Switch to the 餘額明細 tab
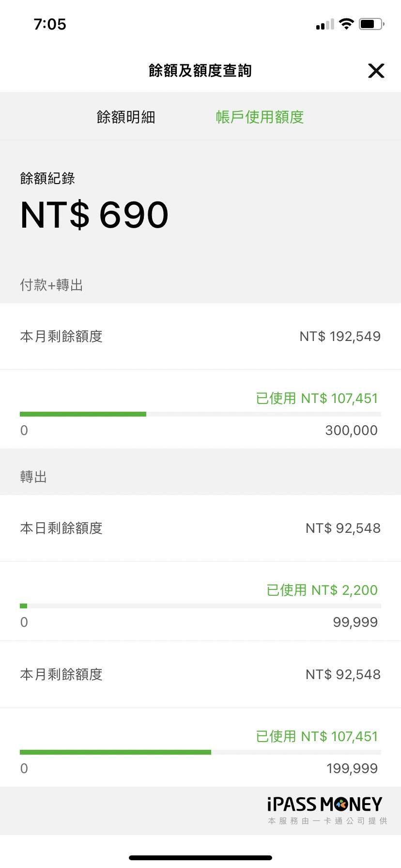This screenshot has height=868, width=401. coord(126,117)
